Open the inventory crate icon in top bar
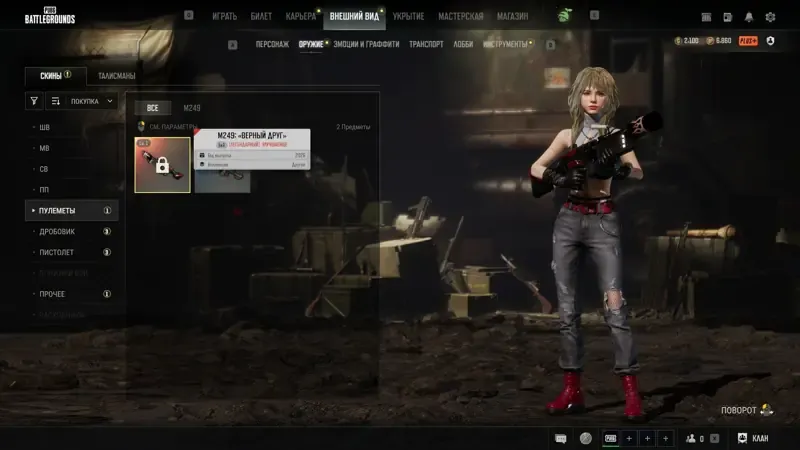The image size is (800, 450). [706, 17]
